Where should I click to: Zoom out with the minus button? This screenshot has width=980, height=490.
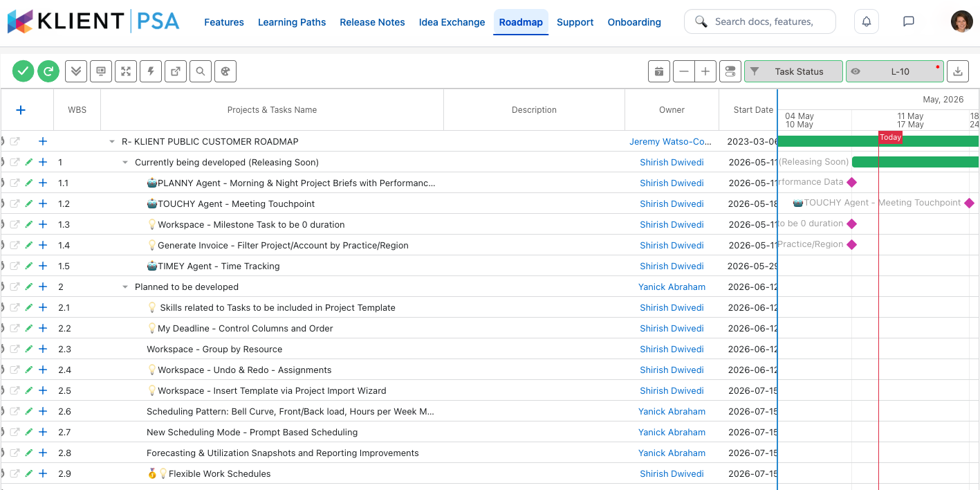click(684, 71)
